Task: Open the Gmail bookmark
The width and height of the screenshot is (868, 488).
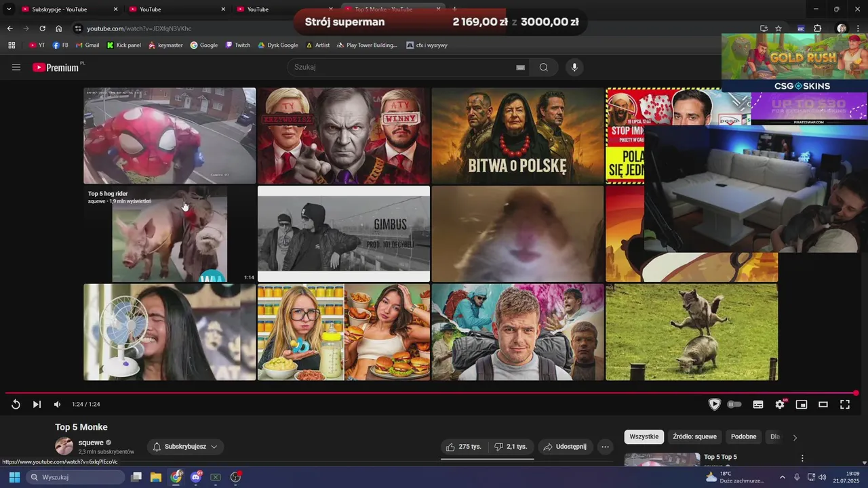Action: coord(87,45)
